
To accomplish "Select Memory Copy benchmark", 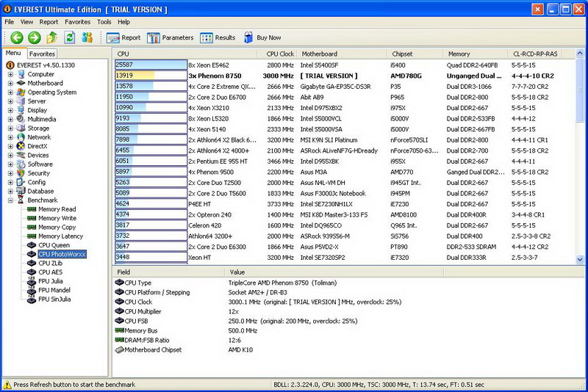I will 57,228.
